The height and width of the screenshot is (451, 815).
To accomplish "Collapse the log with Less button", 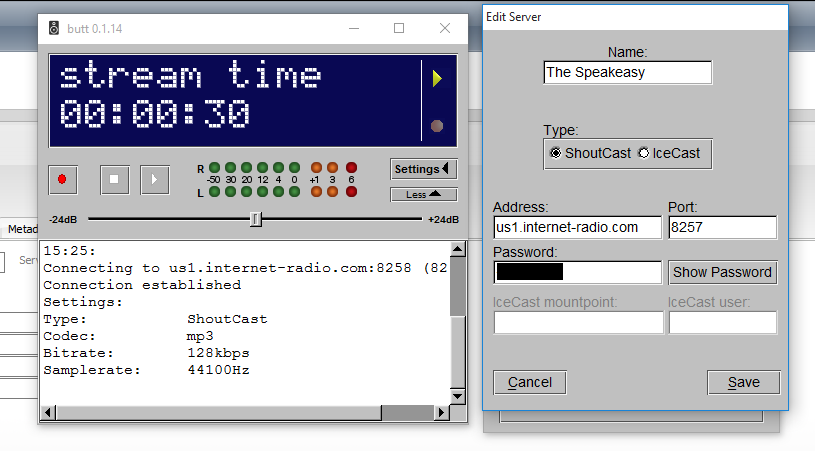I will [423, 195].
